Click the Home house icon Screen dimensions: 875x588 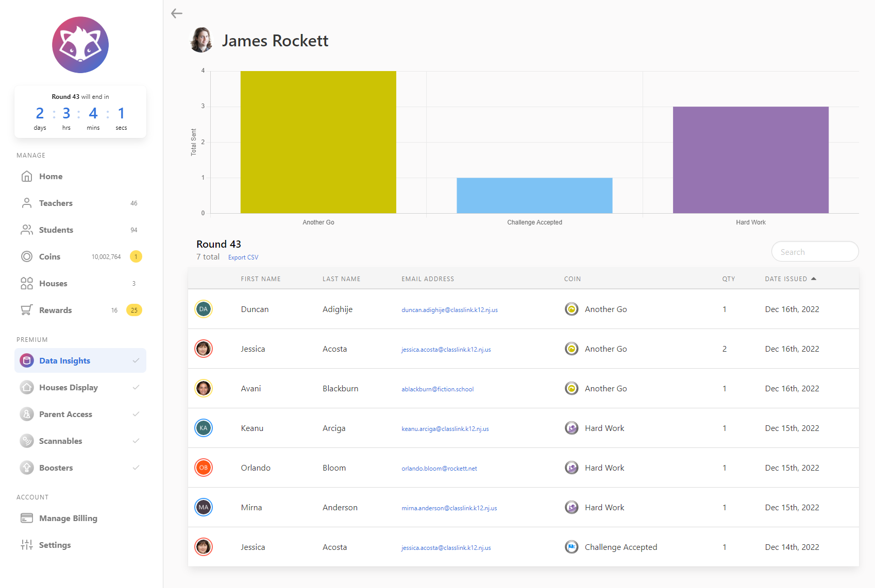point(27,177)
